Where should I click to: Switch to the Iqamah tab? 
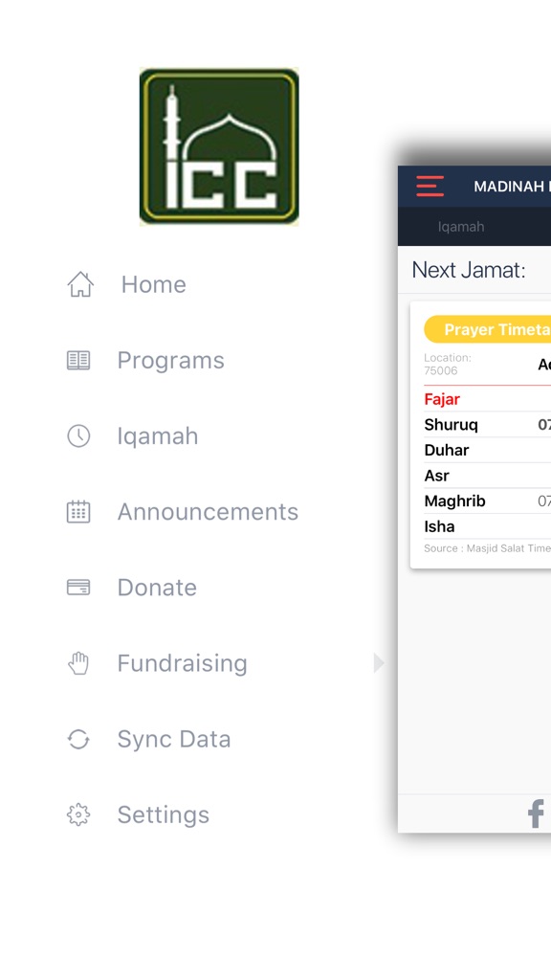click(462, 226)
